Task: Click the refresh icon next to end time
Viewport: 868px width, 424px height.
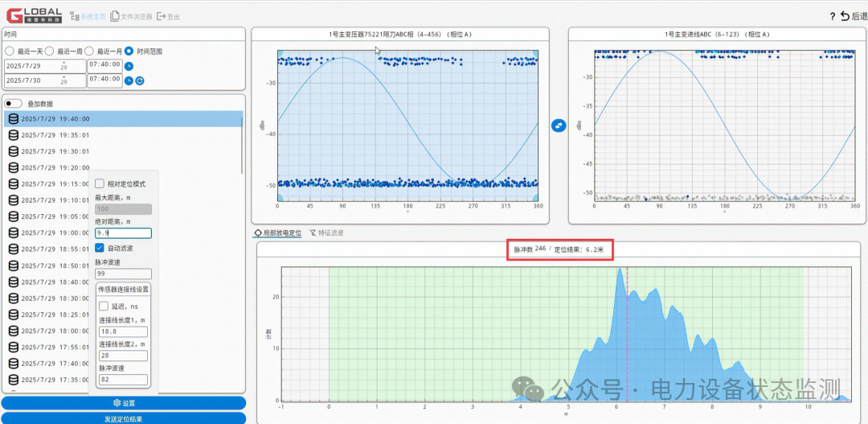Action: (x=140, y=81)
